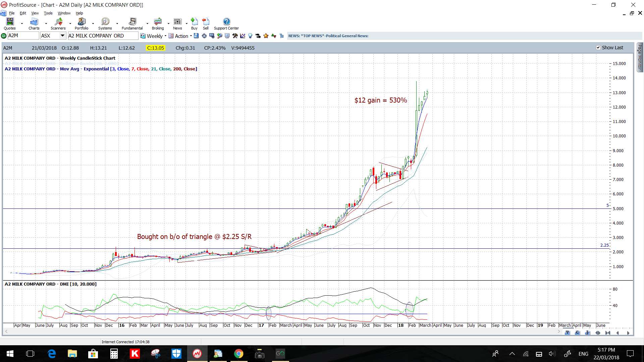
Task: Open the News toolbar button
Action: point(177,24)
